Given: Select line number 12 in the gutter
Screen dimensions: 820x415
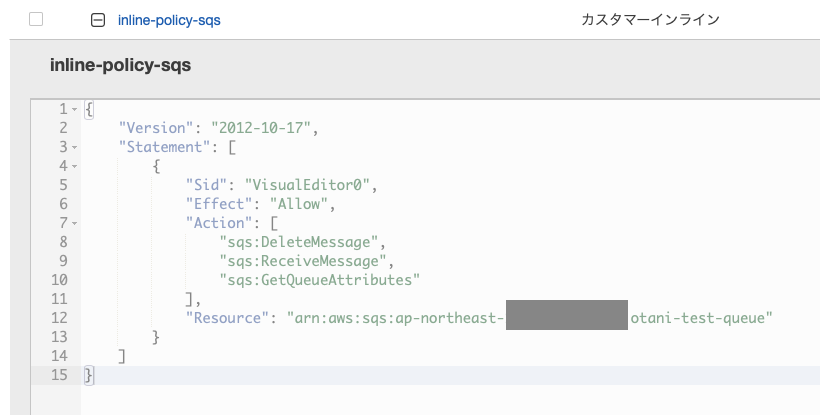Looking at the screenshot, I should click(x=59, y=318).
